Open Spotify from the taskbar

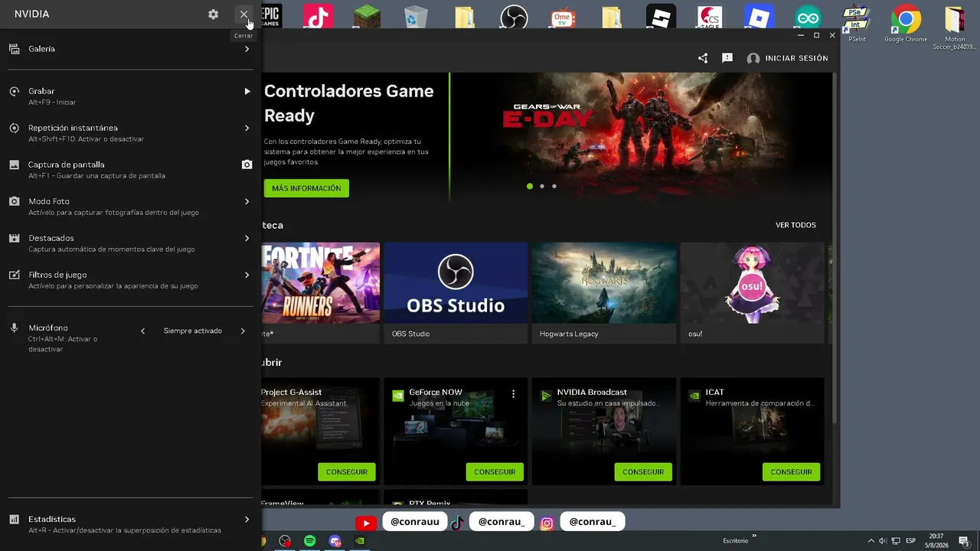coord(310,541)
